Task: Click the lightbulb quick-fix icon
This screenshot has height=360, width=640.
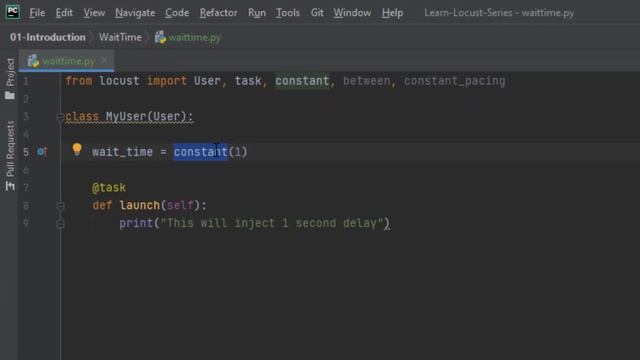Action: tap(77, 149)
